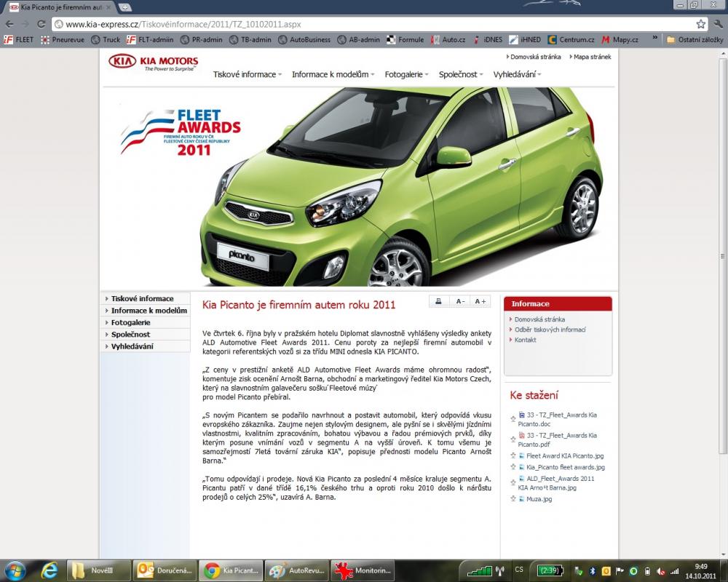Open the Windows Start menu
Screen dimensions: 728x582
[15, 570]
